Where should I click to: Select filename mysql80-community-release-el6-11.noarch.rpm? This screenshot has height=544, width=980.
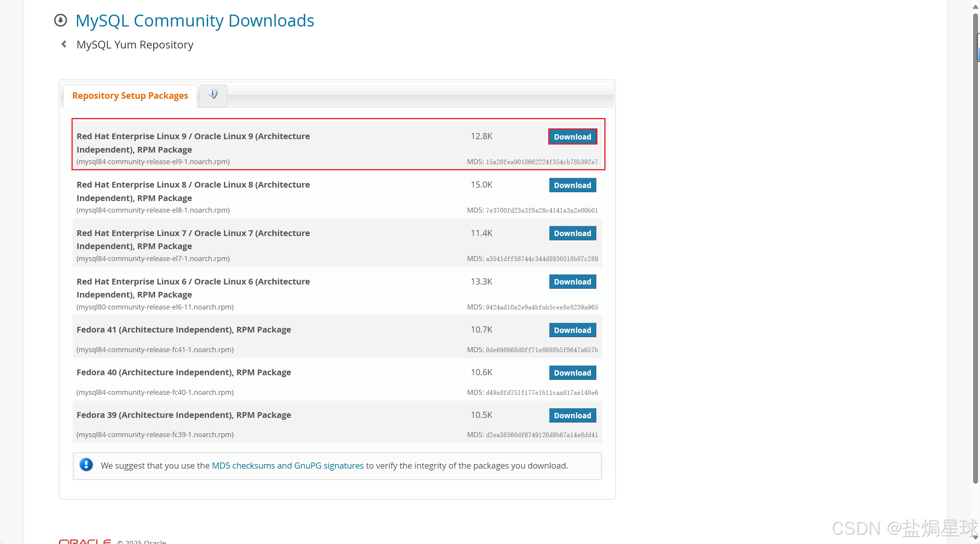pyautogui.click(x=155, y=307)
